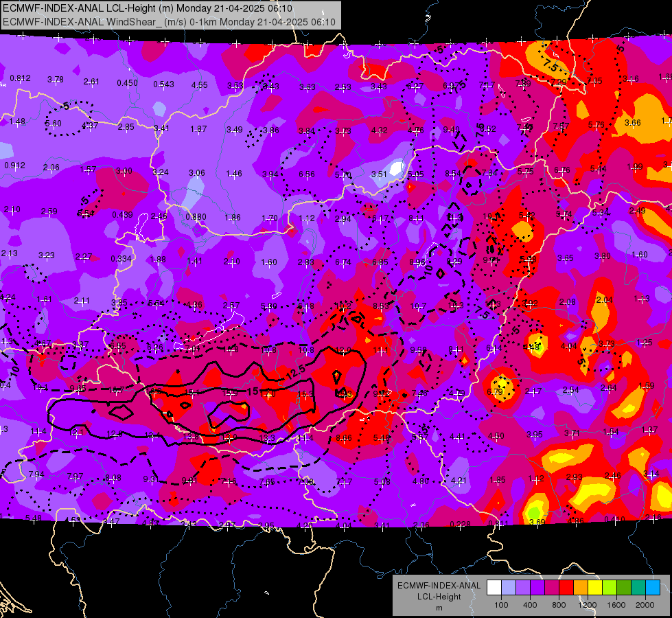Click the legend tick label 1600
This screenshot has height=618, width=672.
click(x=616, y=605)
